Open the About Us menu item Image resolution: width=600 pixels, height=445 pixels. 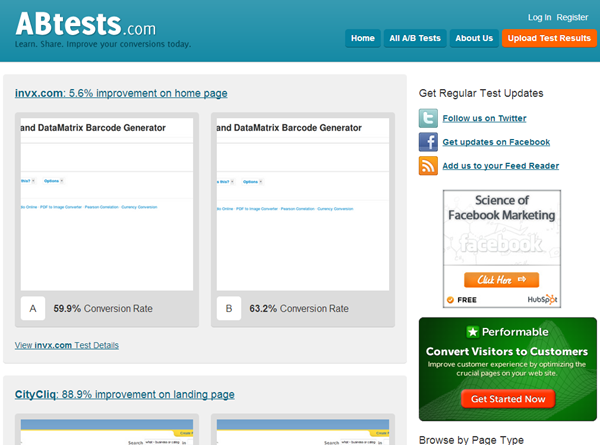474,38
